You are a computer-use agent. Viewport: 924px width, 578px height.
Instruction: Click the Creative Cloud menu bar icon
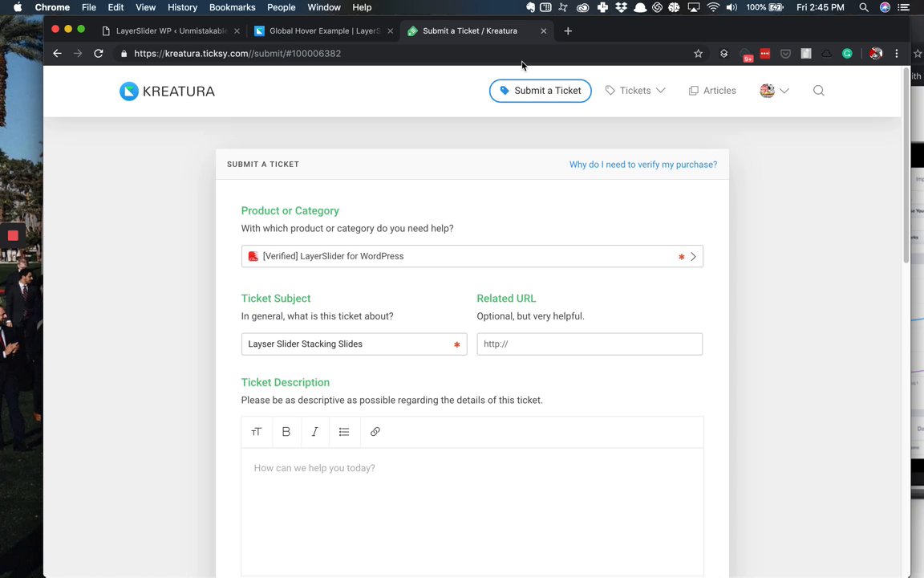tap(582, 7)
